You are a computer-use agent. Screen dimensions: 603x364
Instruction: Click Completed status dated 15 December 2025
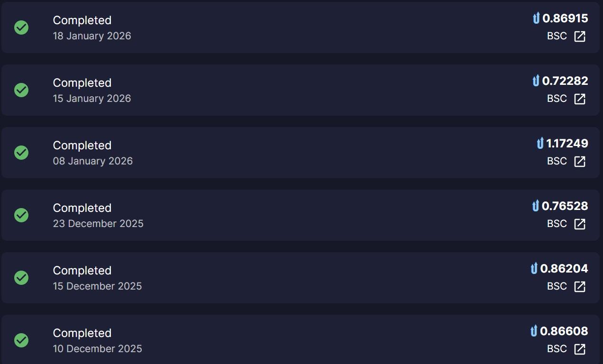(x=82, y=271)
